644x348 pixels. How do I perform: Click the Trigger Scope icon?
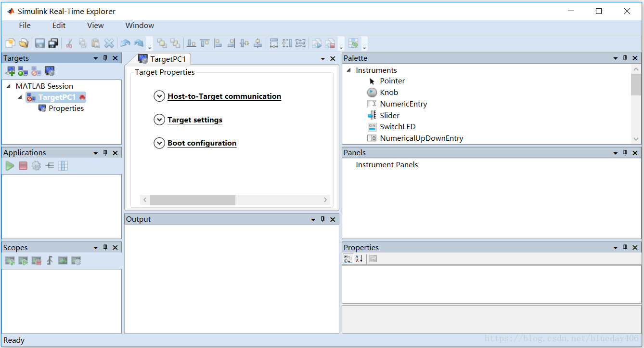(50, 261)
